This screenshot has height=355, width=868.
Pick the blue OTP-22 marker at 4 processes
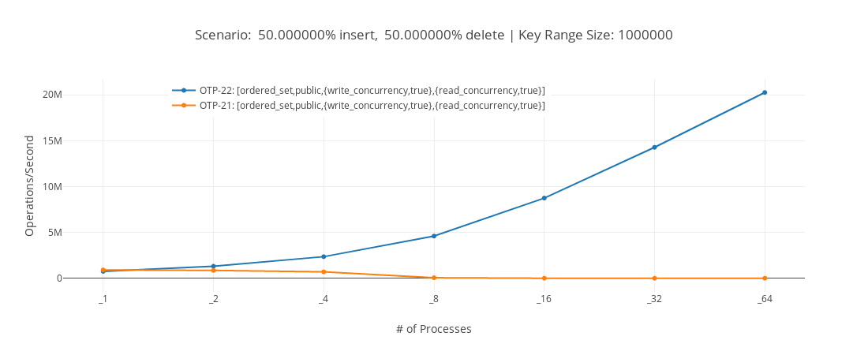324,256
